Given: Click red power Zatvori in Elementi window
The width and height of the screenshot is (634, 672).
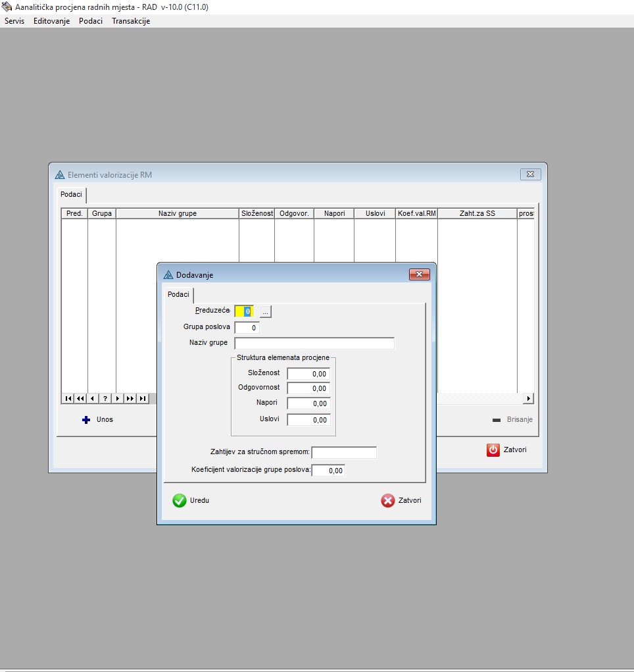Looking at the screenshot, I should pyautogui.click(x=506, y=450).
